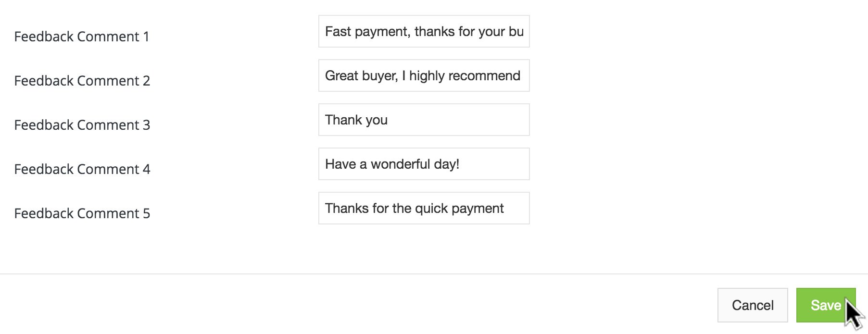Screen dimensions: 868x334
Task: Click the Cancel button
Action: pos(752,305)
